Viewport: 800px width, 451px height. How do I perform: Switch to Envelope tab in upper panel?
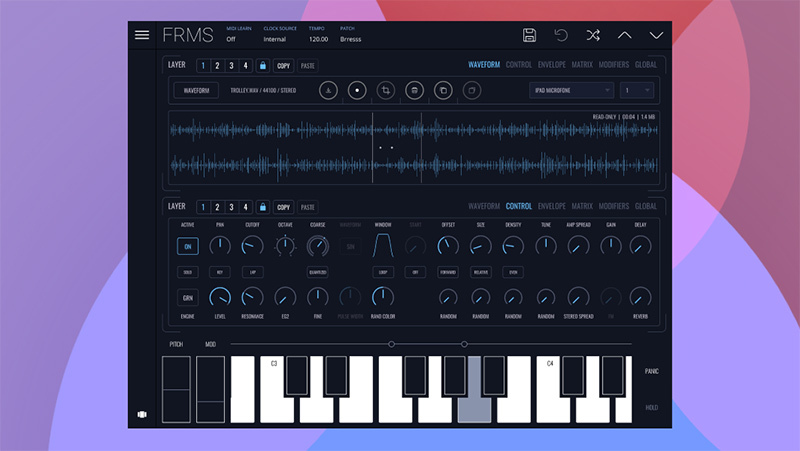tap(552, 65)
